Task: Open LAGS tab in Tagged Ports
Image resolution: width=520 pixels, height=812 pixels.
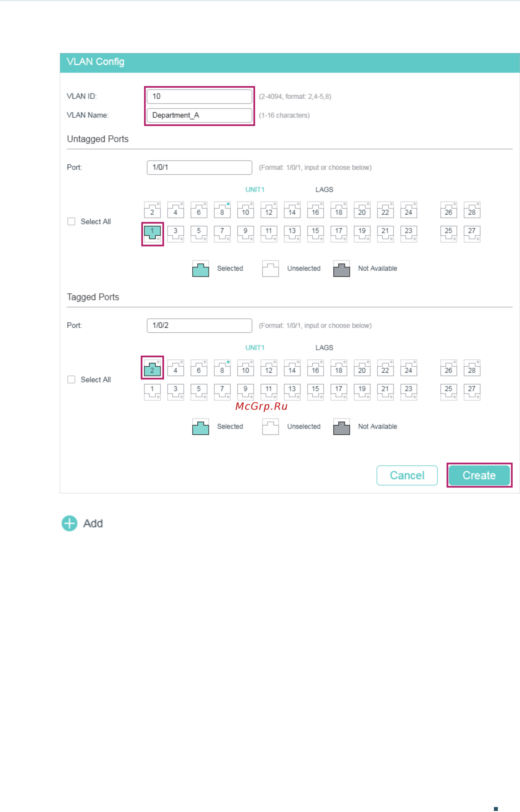Action: point(324,347)
